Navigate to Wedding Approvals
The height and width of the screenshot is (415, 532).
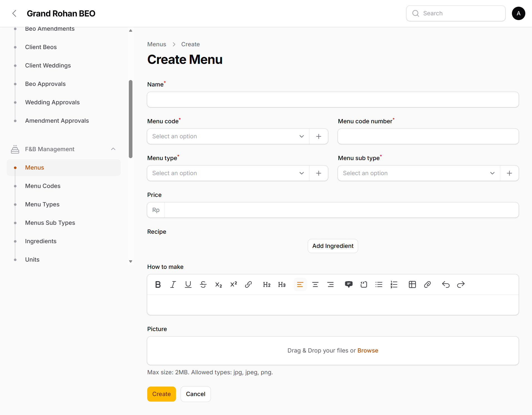52,102
